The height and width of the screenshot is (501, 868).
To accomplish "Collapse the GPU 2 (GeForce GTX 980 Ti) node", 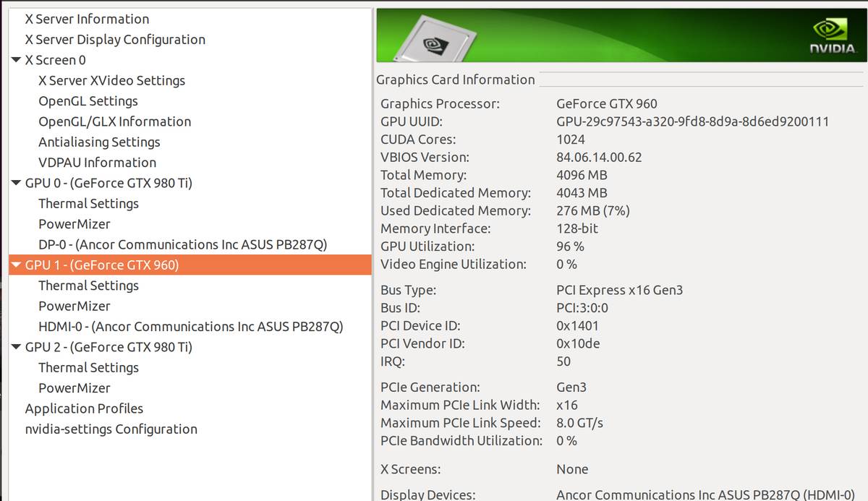I will point(16,347).
